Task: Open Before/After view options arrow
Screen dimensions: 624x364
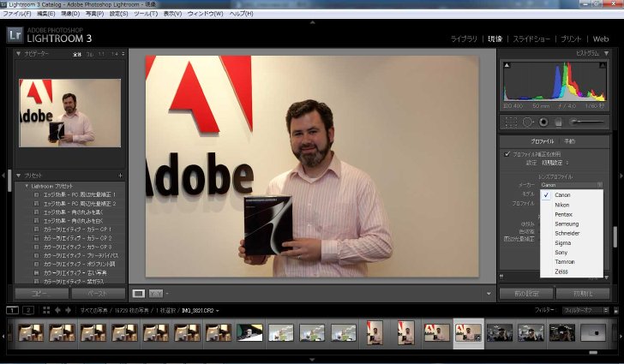Action: (167, 294)
